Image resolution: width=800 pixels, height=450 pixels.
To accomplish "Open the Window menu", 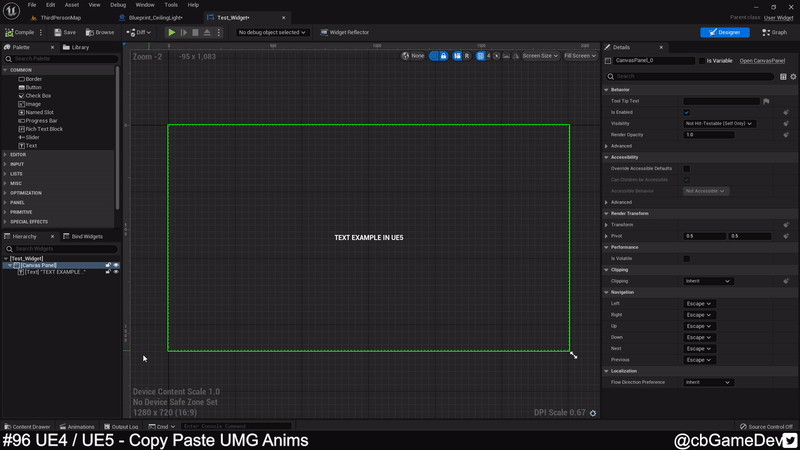I will tap(145, 5).
